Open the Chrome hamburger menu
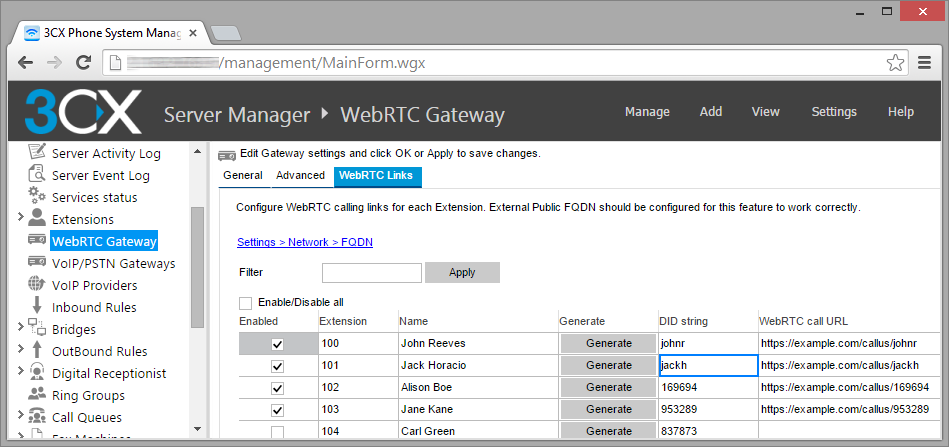 coord(924,62)
